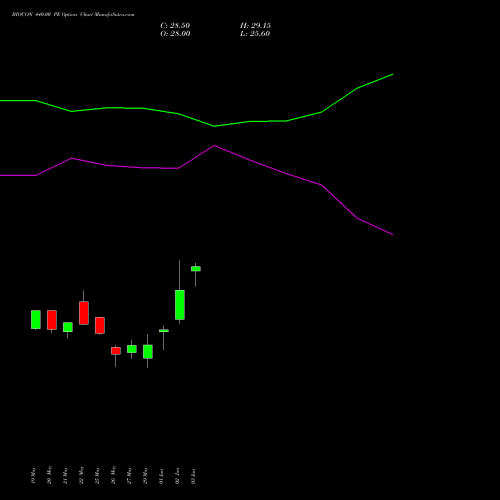Select the topmost green candle for 03 Jun
500x500 pixels.
[196, 269]
